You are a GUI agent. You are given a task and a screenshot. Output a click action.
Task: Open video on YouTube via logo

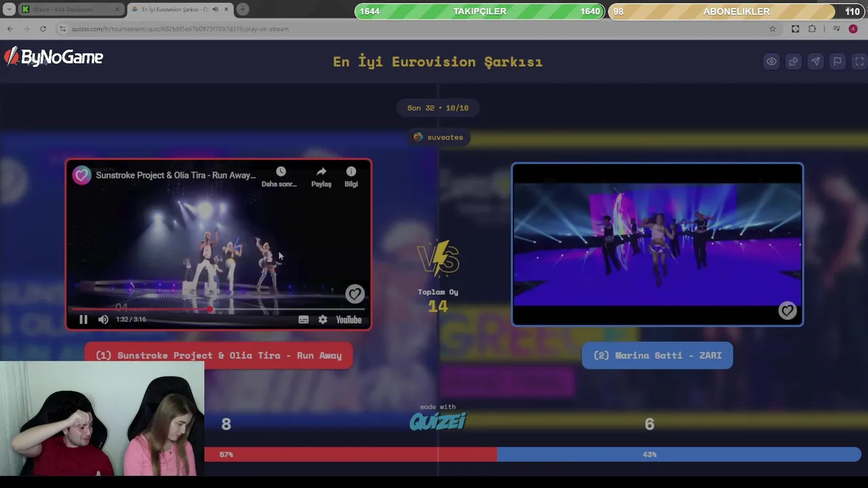click(x=349, y=319)
